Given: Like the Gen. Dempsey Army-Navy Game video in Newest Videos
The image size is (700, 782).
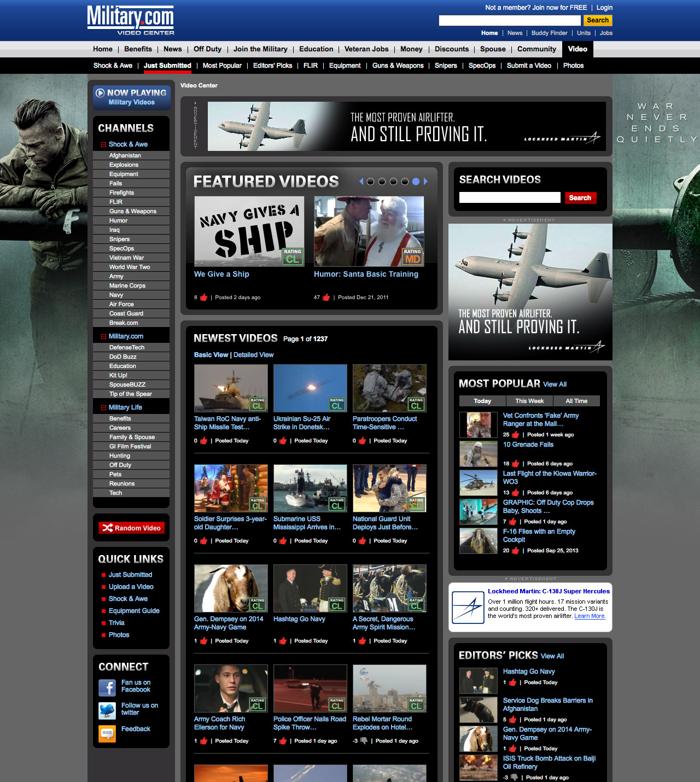Looking at the screenshot, I should pyautogui.click(x=204, y=641).
